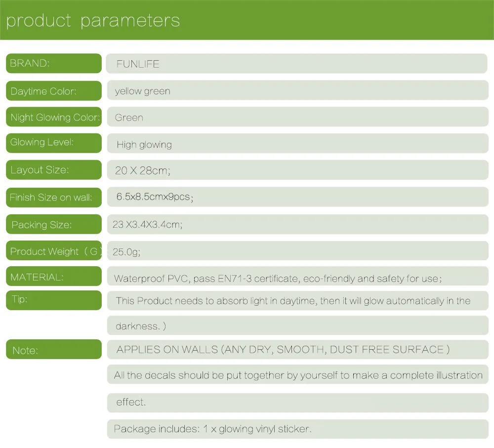Select the 23 X3.4X3.4cm field
This screenshot has width=494, height=448.
298,224
